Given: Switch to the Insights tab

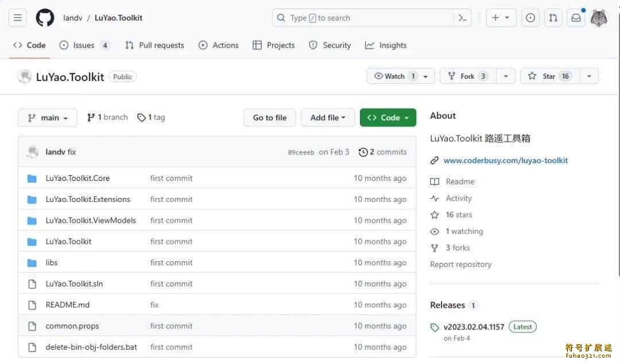Looking at the screenshot, I should click(386, 45).
